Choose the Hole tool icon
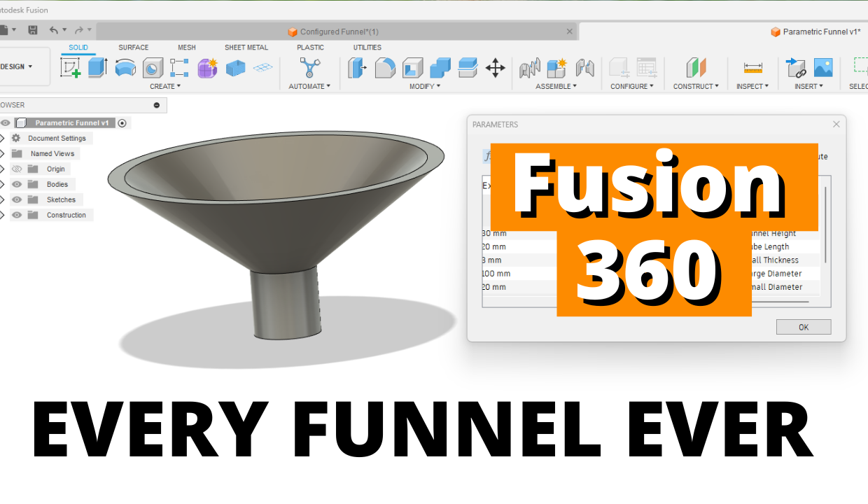Viewport: 868px width, 504px height. pos(153,68)
